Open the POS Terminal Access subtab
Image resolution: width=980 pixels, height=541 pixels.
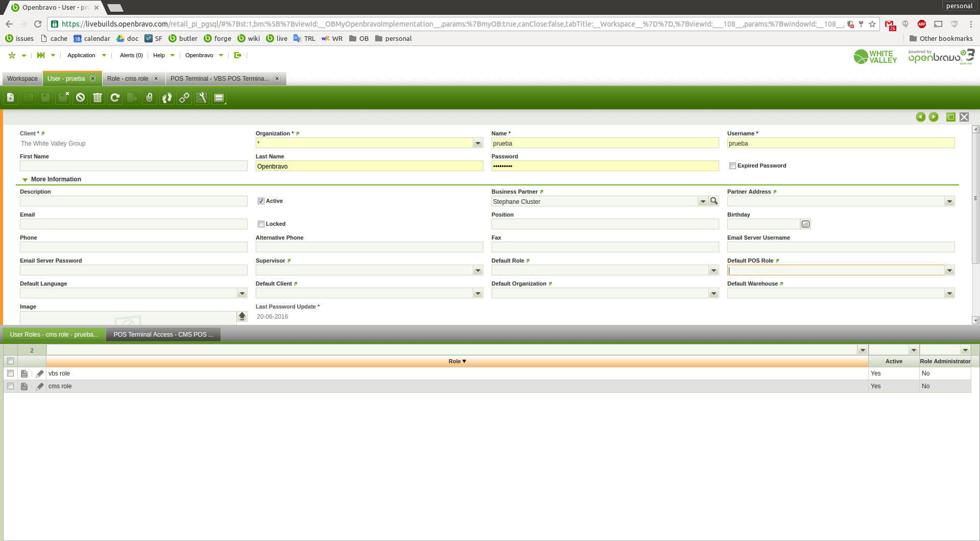click(163, 335)
